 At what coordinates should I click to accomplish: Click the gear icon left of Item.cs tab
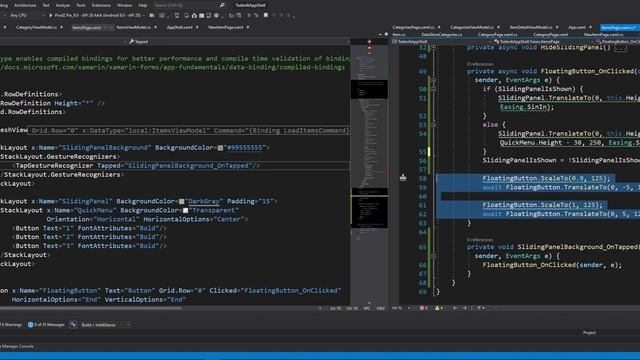[x=386, y=34]
